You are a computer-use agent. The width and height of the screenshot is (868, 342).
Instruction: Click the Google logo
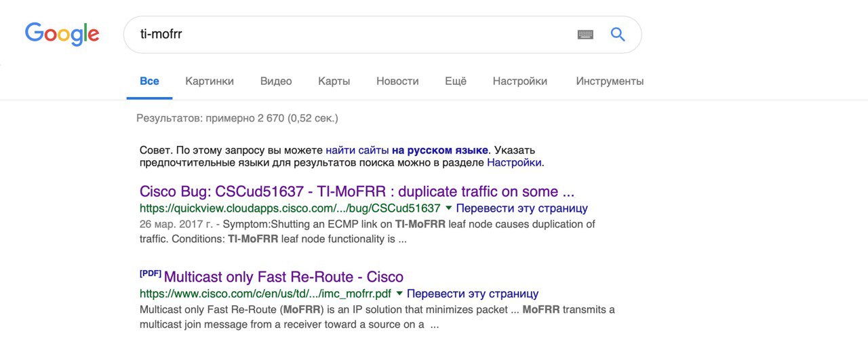[62, 34]
